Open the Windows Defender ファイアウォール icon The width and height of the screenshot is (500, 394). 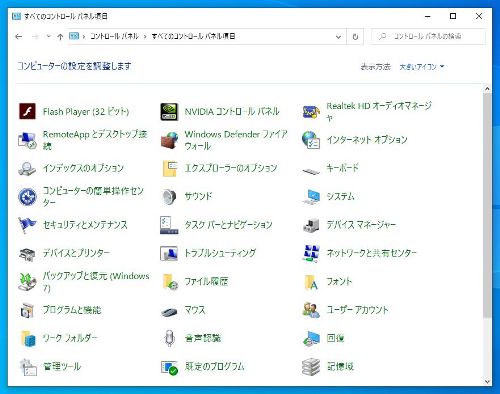[x=169, y=140]
